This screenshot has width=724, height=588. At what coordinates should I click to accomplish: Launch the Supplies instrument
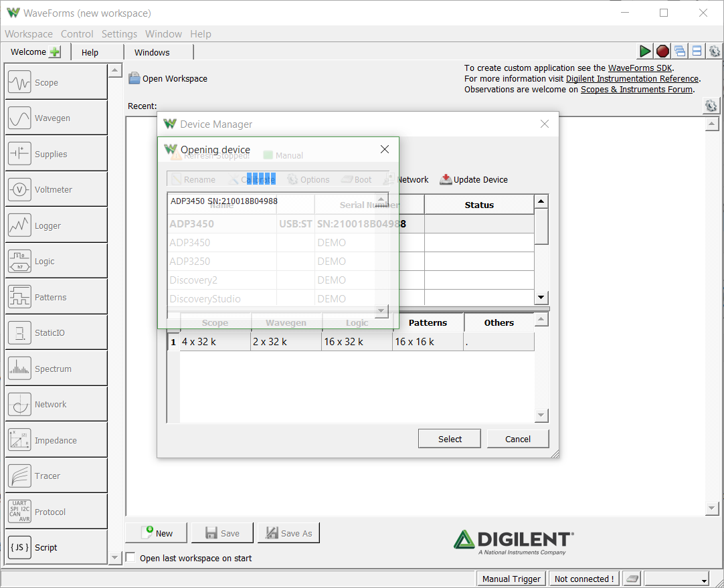56,154
